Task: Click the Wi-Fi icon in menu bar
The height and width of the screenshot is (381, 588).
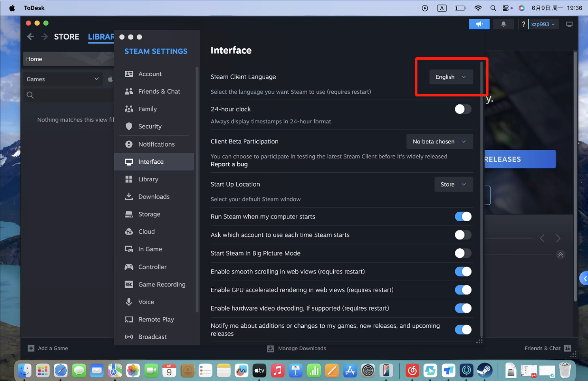Action: point(478,8)
